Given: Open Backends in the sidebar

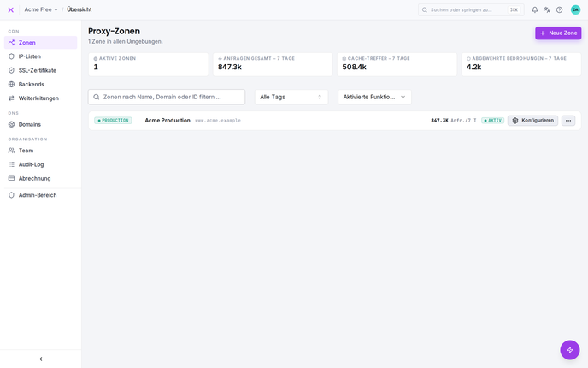Looking at the screenshot, I should (40, 84).
